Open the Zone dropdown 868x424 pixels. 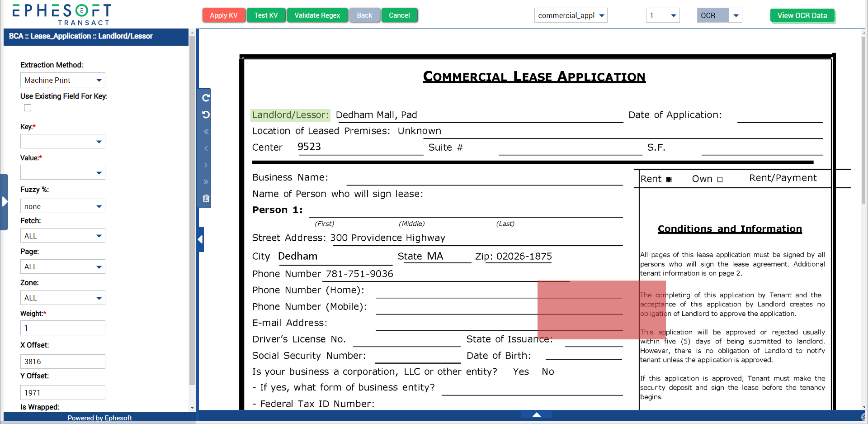point(63,298)
